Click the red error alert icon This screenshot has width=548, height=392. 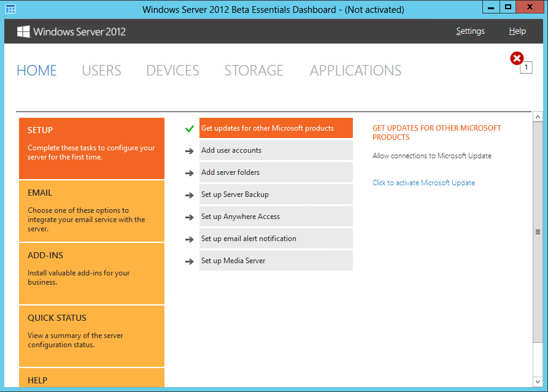(517, 58)
